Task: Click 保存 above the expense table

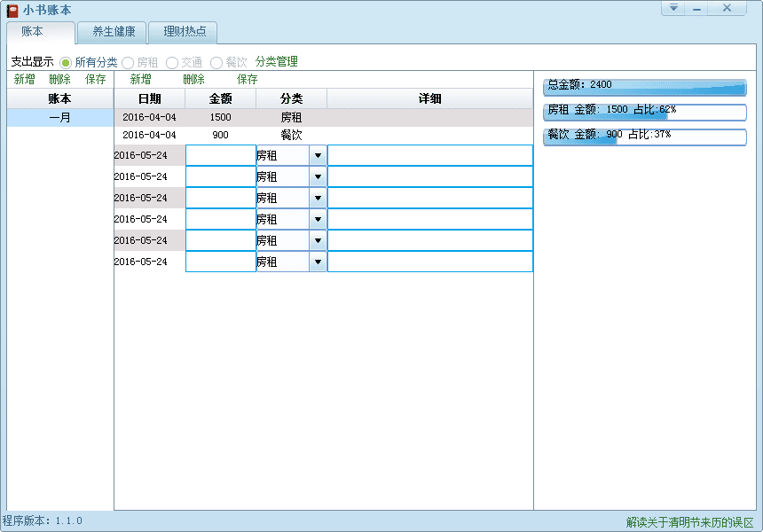Action: (x=248, y=79)
